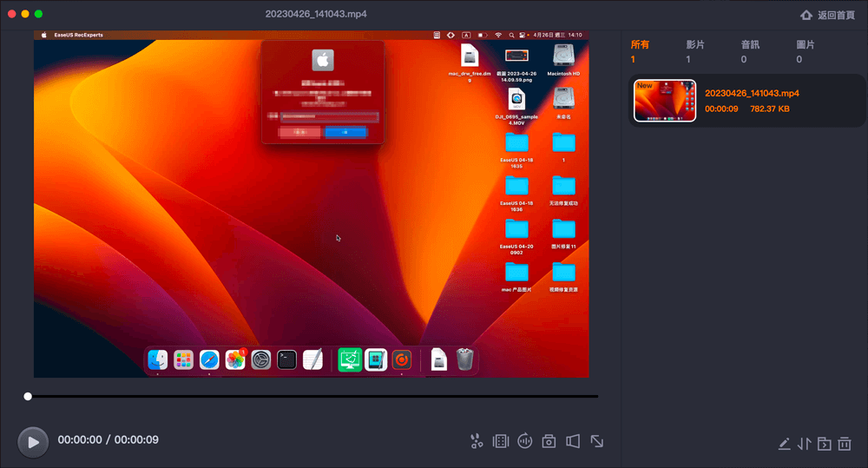Image resolution: width=868 pixels, height=468 pixels.
Task: Switch to the 影片 tab
Action: [x=695, y=44]
